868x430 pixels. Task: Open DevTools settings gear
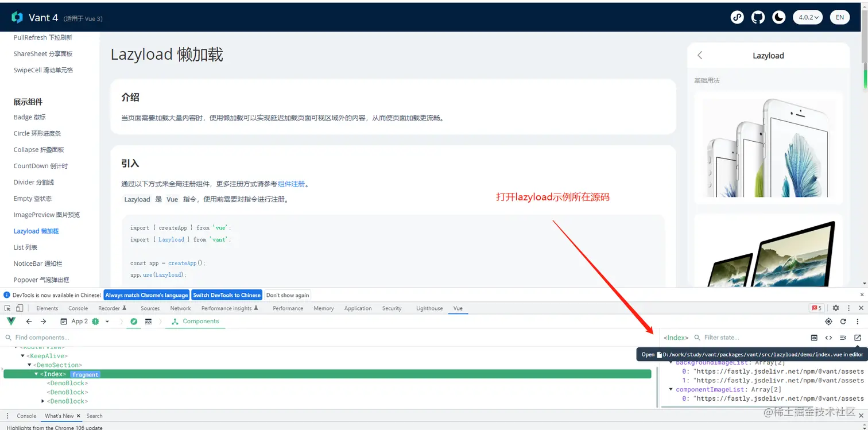836,308
